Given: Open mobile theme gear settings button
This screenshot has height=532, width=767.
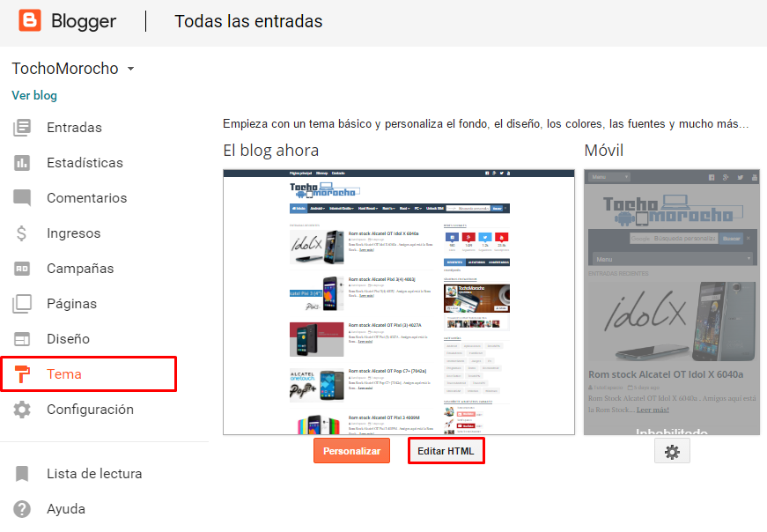Looking at the screenshot, I should tap(672, 451).
